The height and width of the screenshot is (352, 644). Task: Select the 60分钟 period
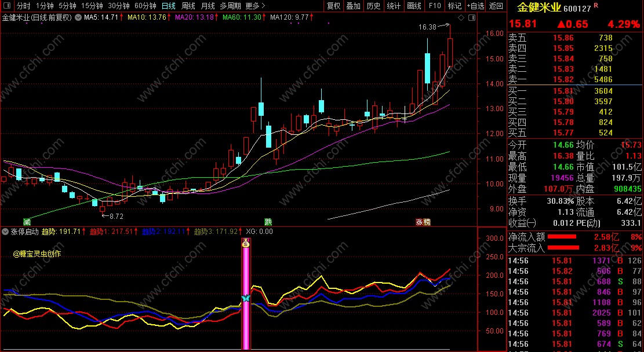[145, 6]
